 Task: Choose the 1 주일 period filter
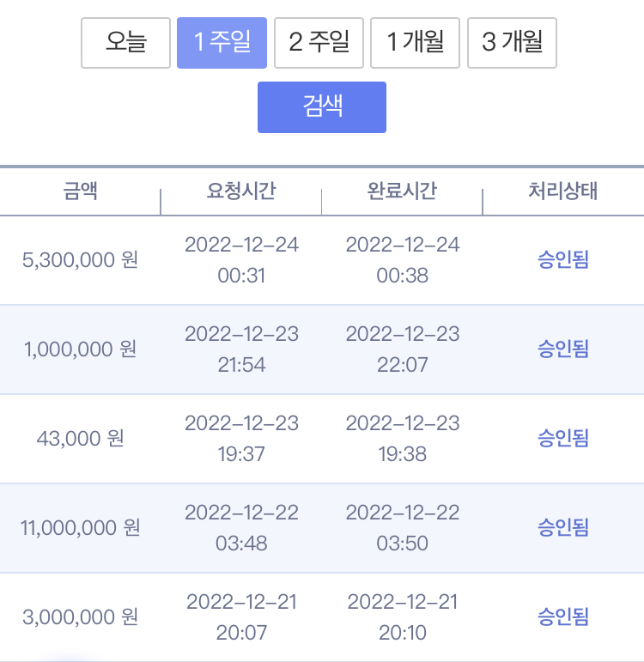(222, 43)
